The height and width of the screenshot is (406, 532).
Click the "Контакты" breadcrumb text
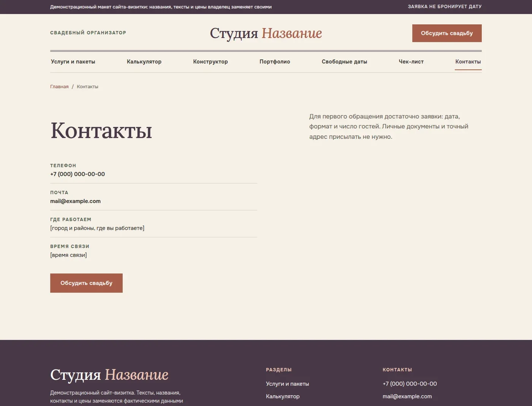click(87, 87)
